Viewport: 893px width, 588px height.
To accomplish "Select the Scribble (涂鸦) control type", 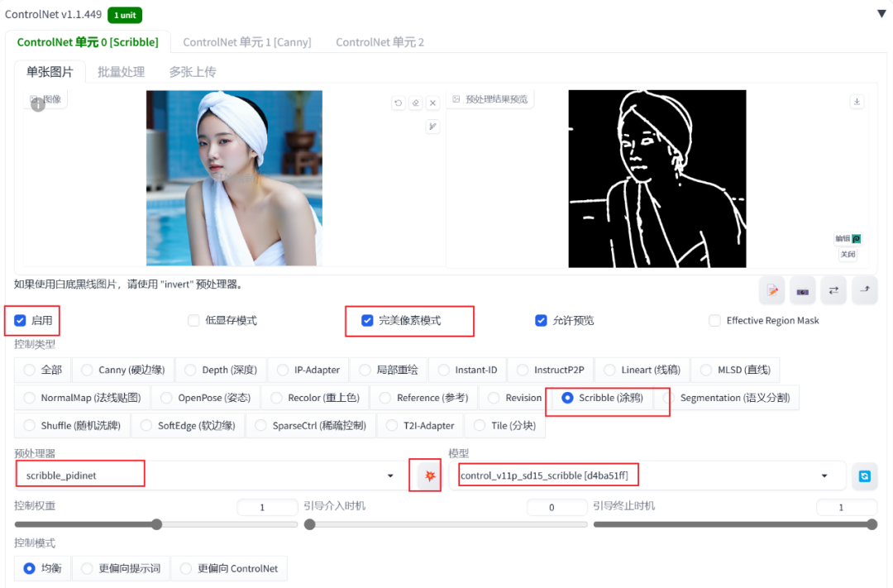I will click(603, 398).
